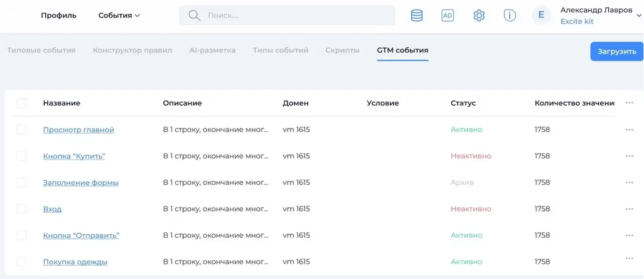Click description cell in Просмотр главной row
The image size is (644, 279).
coord(215,130)
